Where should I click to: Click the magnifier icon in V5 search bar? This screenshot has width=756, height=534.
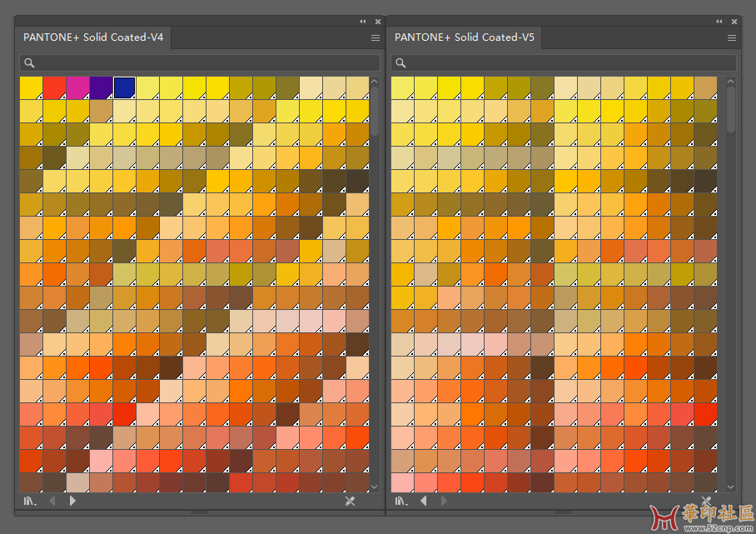tap(400, 62)
